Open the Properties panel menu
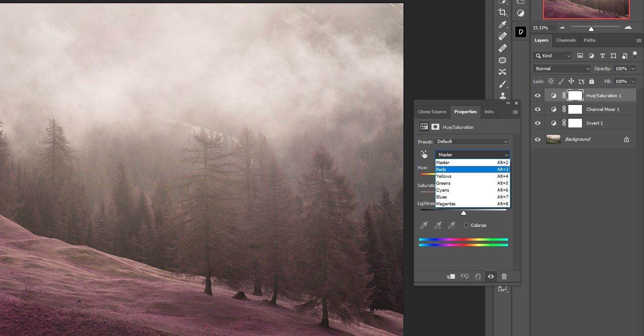The width and height of the screenshot is (644, 336). click(x=515, y=112)
